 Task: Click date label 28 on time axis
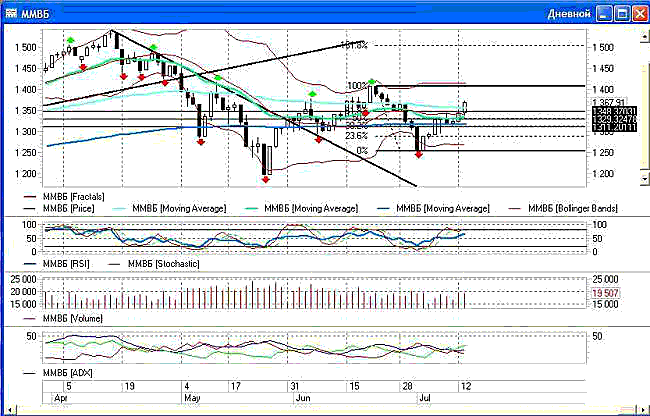tap(407, 387)
